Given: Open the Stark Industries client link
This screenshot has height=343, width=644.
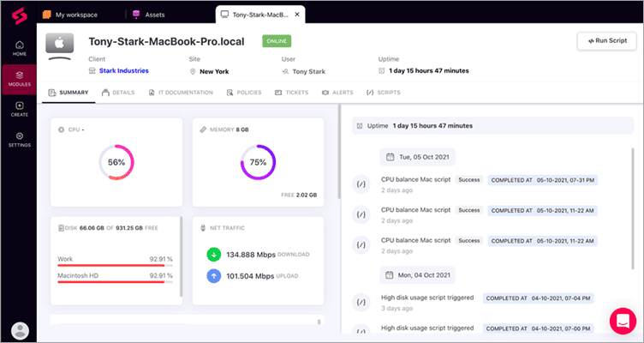Looking at the screenshot, I should 124,71.
